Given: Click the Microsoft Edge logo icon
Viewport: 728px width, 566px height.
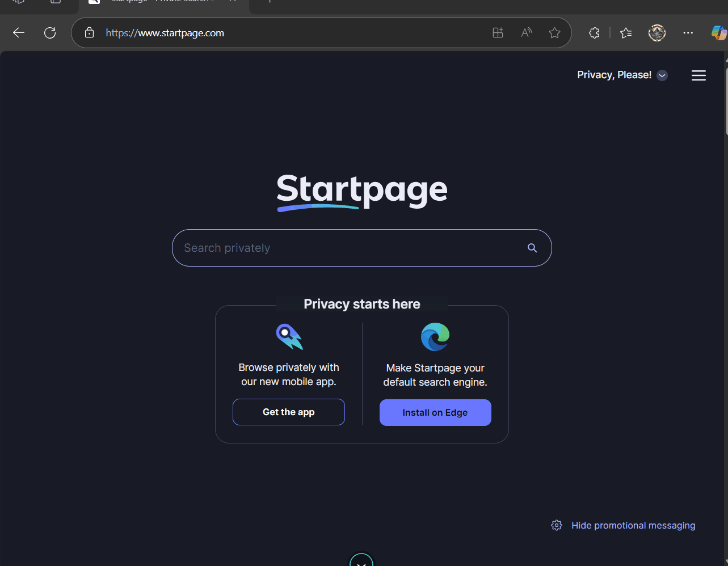Looking at the screenshot, I should (x=435, y=337).
